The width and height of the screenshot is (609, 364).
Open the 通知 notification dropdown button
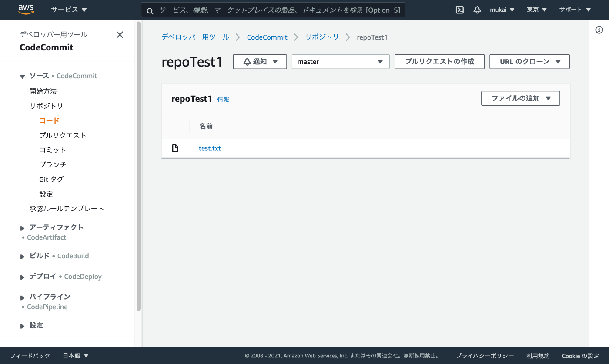260,62
